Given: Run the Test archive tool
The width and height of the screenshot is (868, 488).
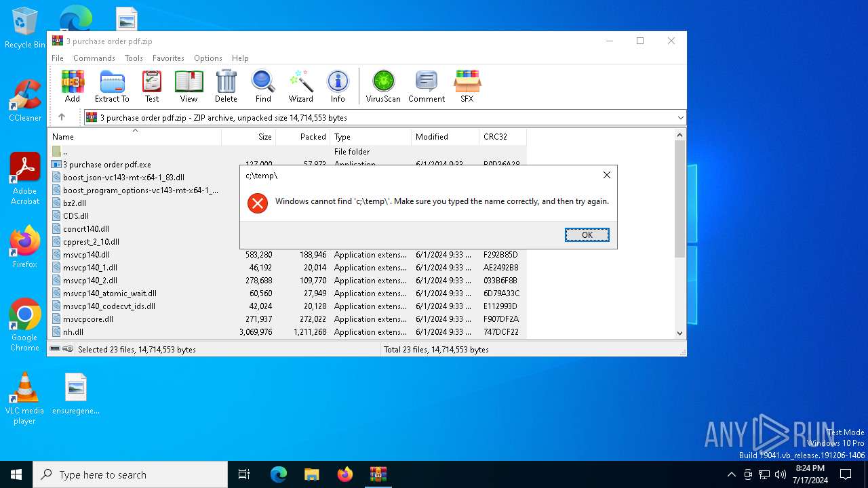Looking at the screenshot, I should point(152,86).
